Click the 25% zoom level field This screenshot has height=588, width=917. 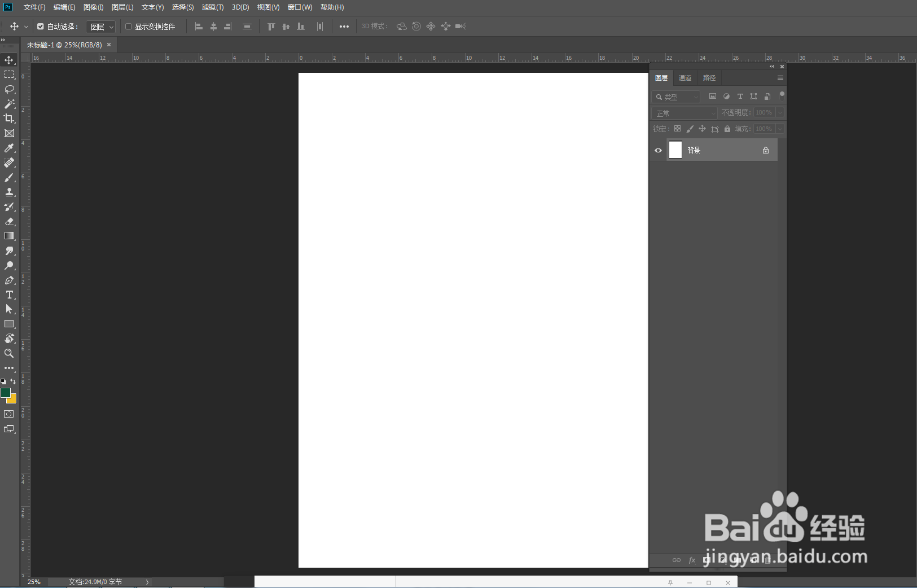[34, 582]
